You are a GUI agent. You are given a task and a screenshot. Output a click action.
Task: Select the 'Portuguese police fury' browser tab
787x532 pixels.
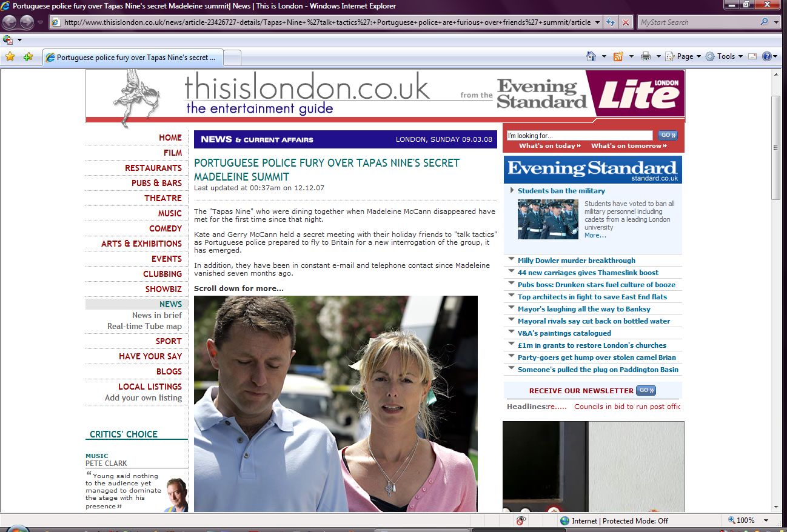(133, 58)
